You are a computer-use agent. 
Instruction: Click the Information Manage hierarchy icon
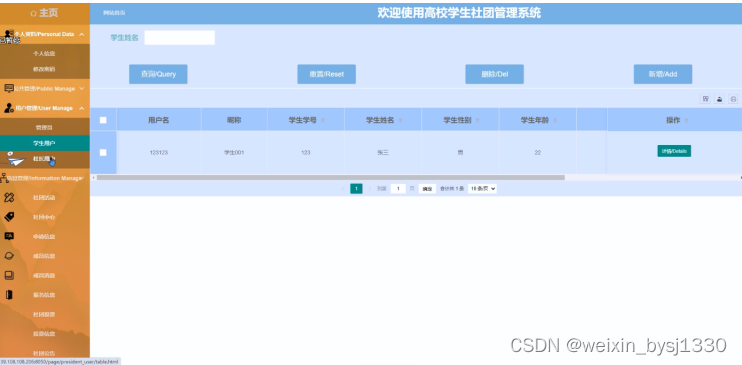tap(4, 178)
